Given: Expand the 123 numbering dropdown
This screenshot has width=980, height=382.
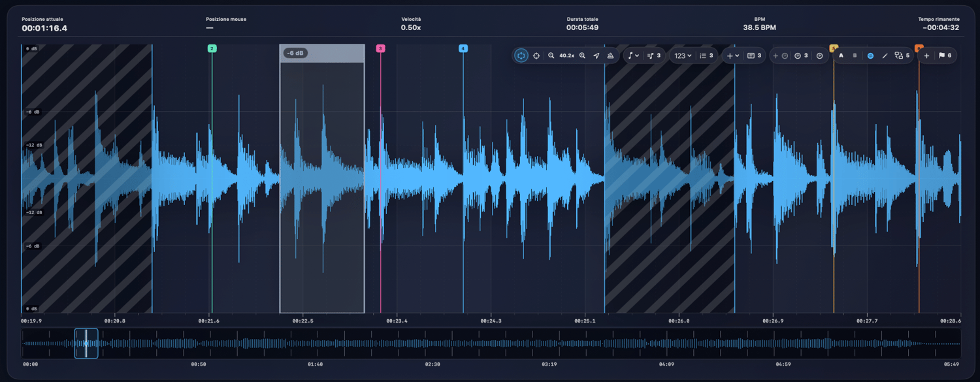Looking at the screenshot, I should (x=683, y=56).
